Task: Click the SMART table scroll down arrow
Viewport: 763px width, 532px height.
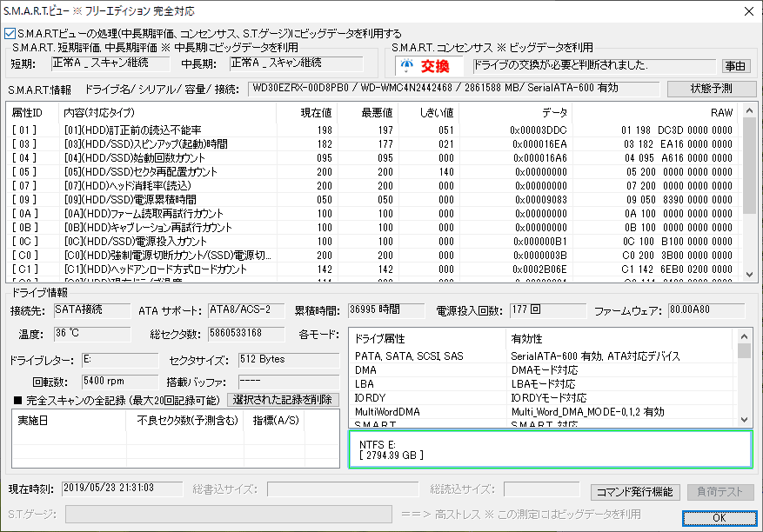Action: pyautogui.click(x=749, y=275)
